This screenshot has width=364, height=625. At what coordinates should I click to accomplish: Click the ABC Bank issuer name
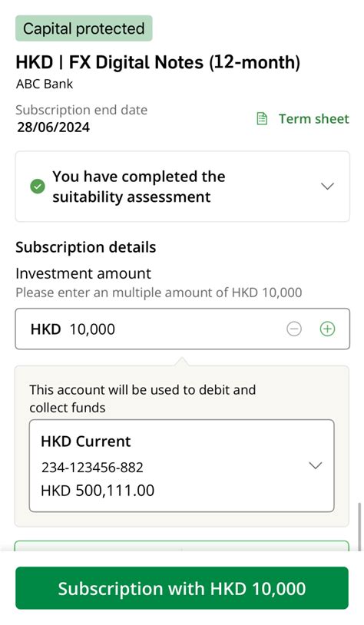pyautogui.click(x=45, y=84)
